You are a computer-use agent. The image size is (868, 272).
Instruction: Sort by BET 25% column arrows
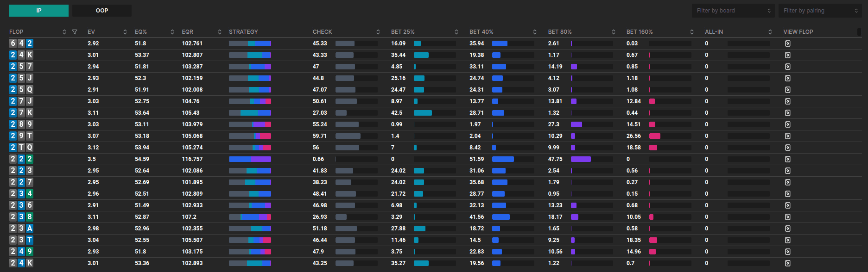(456, 32)
